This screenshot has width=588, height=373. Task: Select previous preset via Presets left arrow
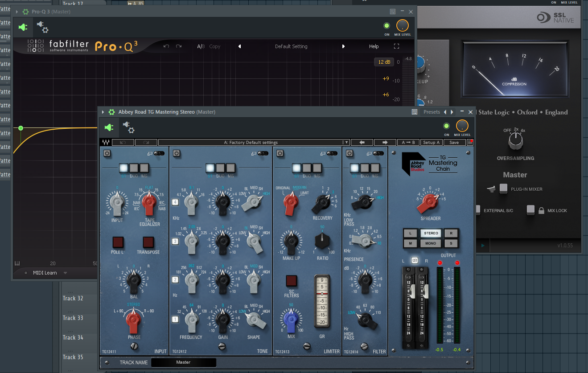(445, 112)
